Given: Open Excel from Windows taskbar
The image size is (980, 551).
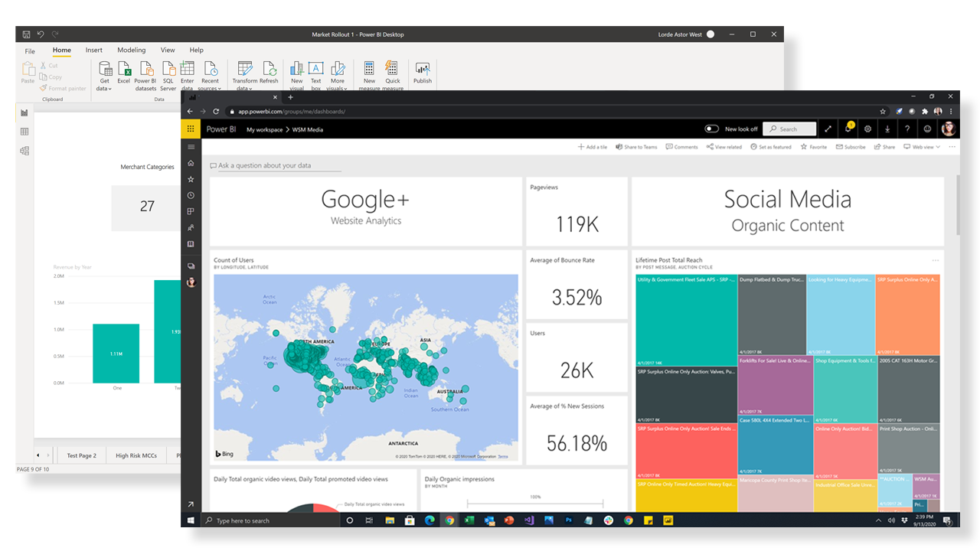Looking at the screenshot, I should (x=469, y=520).
